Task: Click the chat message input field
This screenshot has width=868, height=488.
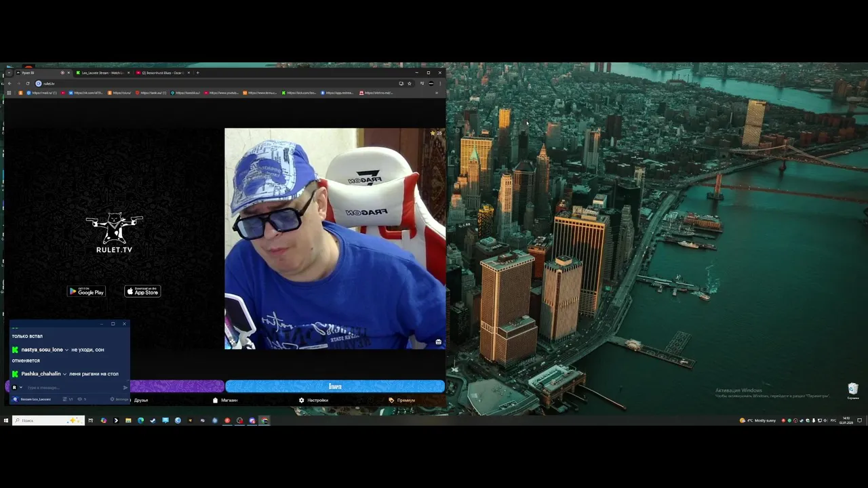Action: pyautogui.click(x=73, y=388)
